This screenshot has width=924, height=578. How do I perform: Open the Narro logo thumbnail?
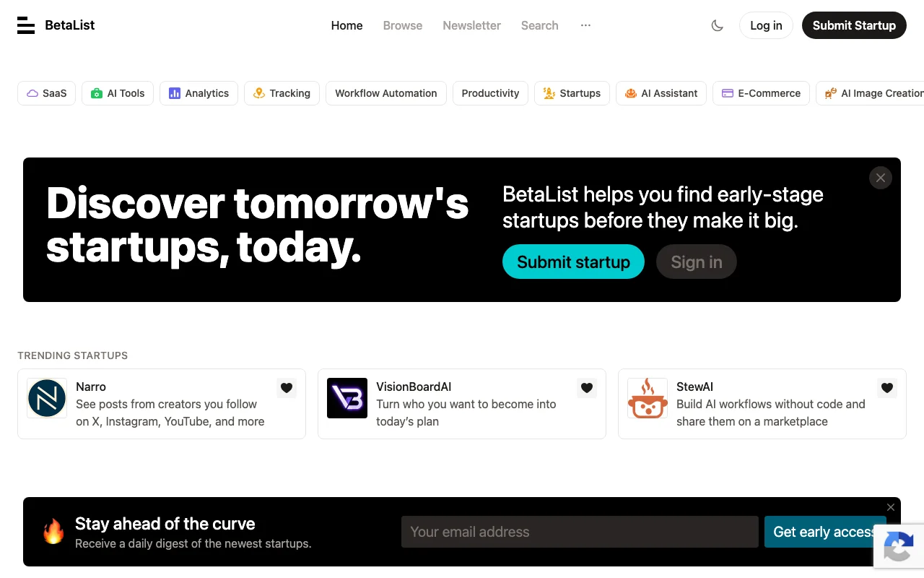(x=47, y=398)
